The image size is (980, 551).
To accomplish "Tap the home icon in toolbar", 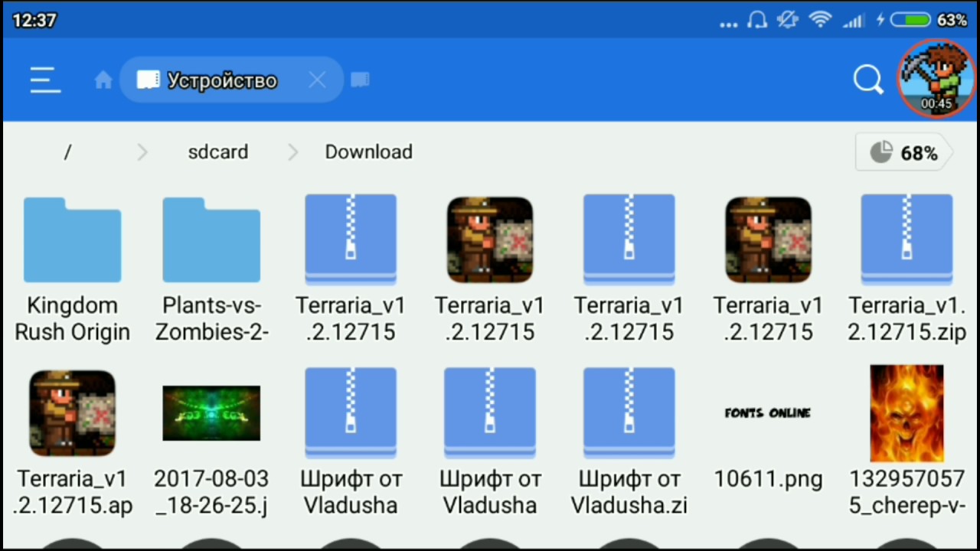I will click(103, 80).
